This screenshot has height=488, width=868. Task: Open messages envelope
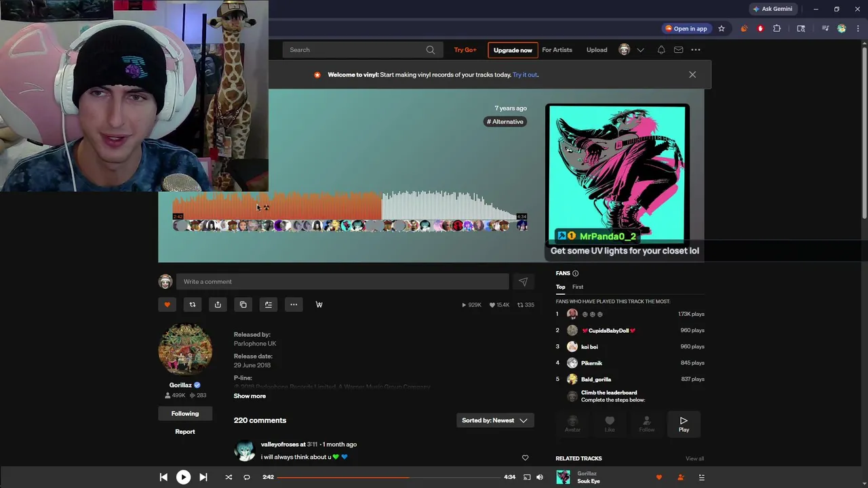(678, 49)
